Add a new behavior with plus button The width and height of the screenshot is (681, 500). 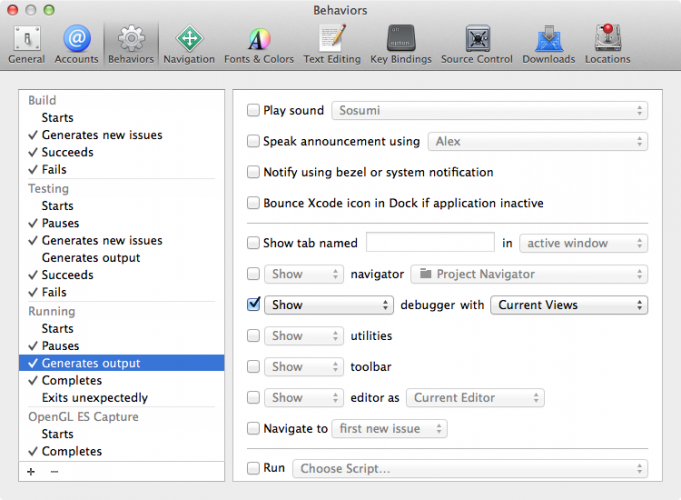point(31,472)
